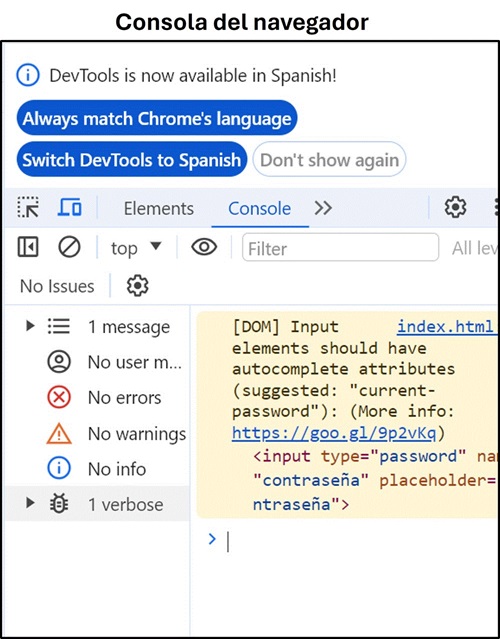Select the No info filter entry
This screenshot has height=639, width=500.
[97, 469]
